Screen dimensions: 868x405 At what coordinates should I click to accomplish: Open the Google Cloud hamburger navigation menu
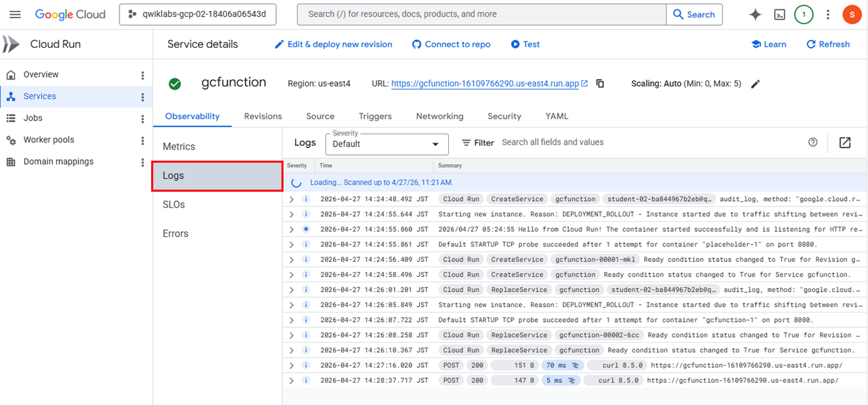[x=15, y=14]
